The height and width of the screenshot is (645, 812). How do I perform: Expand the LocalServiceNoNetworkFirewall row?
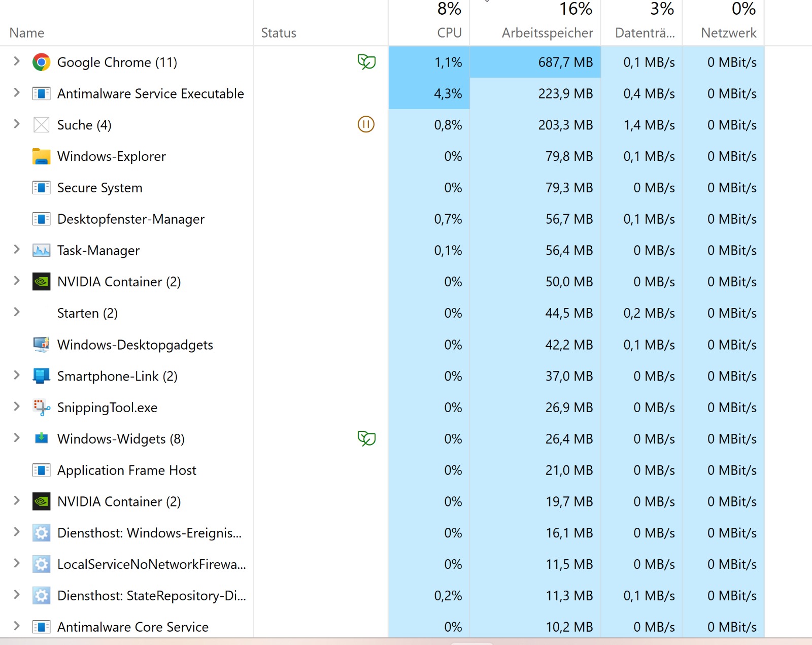coord(17,563)
